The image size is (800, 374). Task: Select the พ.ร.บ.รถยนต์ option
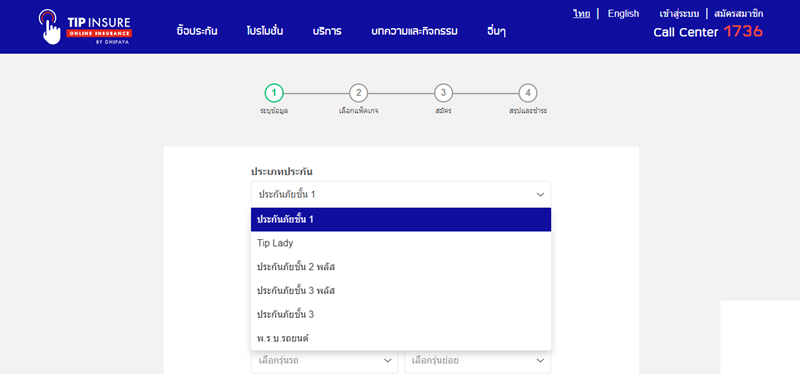(x=401, y=338)
